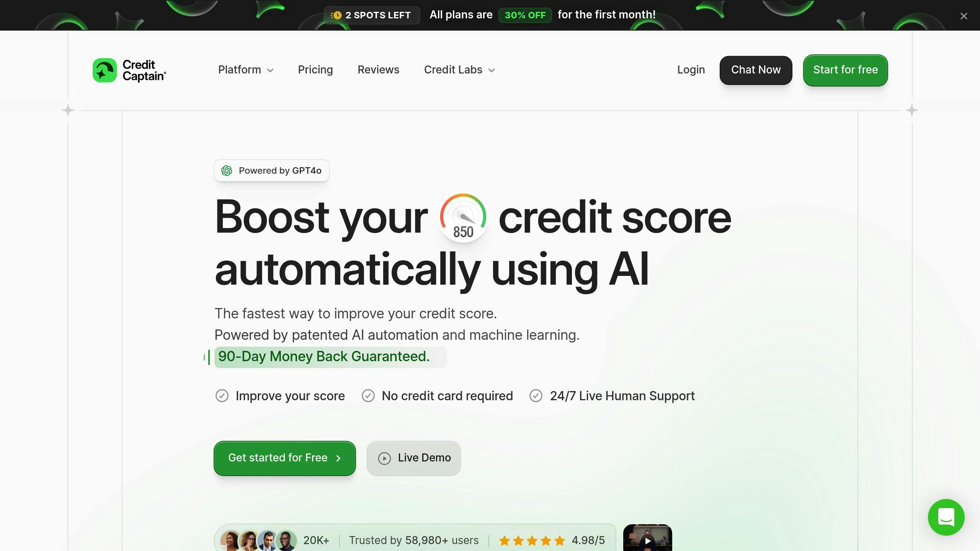Select the Reviews menu item
980x551 pixels.
pyautogui.click(x=378, y=70)
